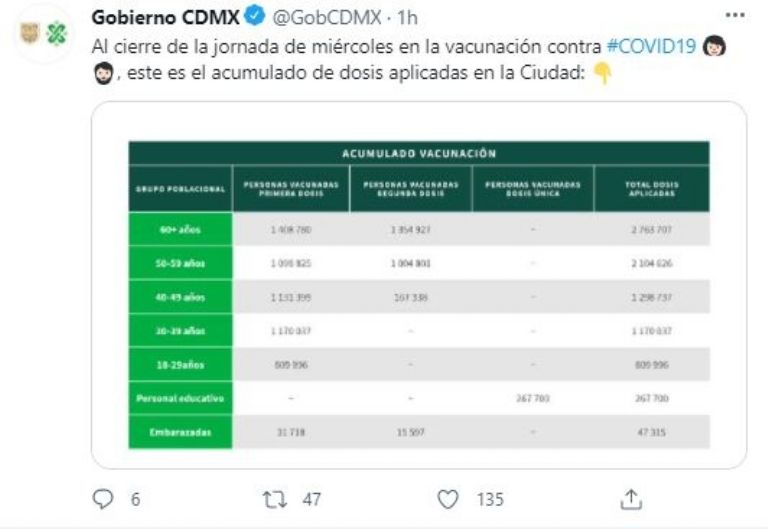The image size is (768, 529).
Task: Open the Acumulado Vacunación table image
Action: [x=419, y=285]
